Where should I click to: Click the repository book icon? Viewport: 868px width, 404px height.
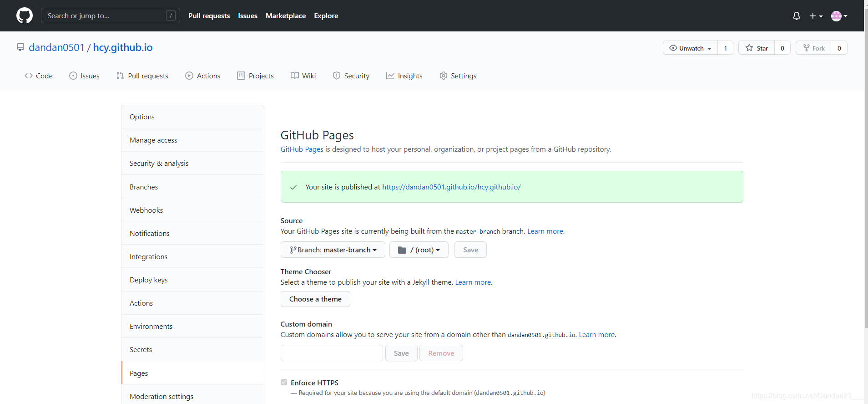click(x=20, y=47)
